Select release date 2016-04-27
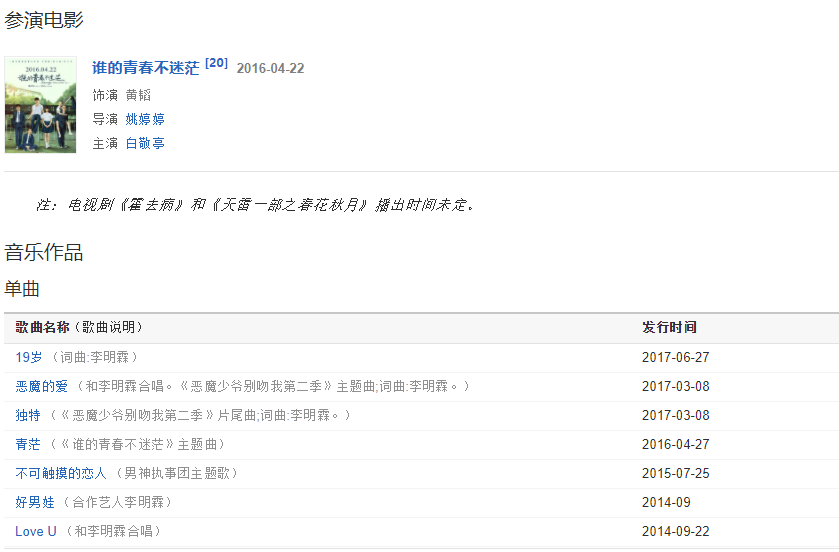This screenshot has height=552, width=839. pyautogui.click(x=676, y=444)
